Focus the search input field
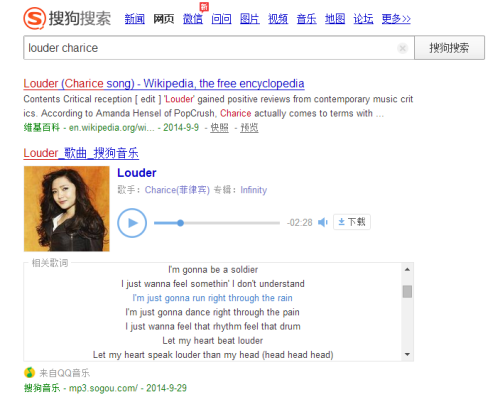This screenshot has height=402, width=500. click(x=210, y=48)
